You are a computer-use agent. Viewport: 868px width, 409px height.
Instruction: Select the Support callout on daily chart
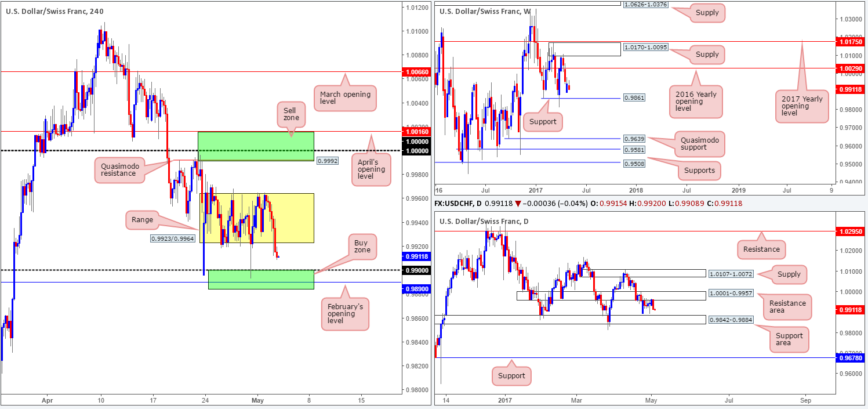pyautogui.click(x=511, y=375)
